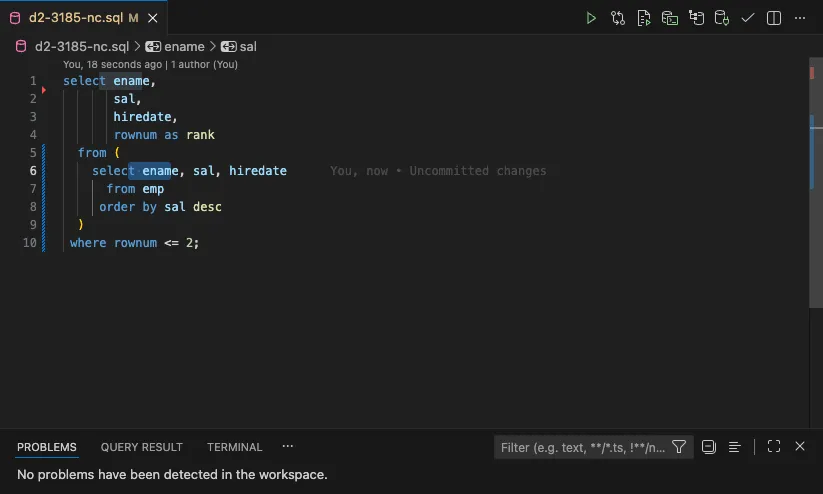
Task: Run the SQL query with green play button
Action: coord(591,18)
